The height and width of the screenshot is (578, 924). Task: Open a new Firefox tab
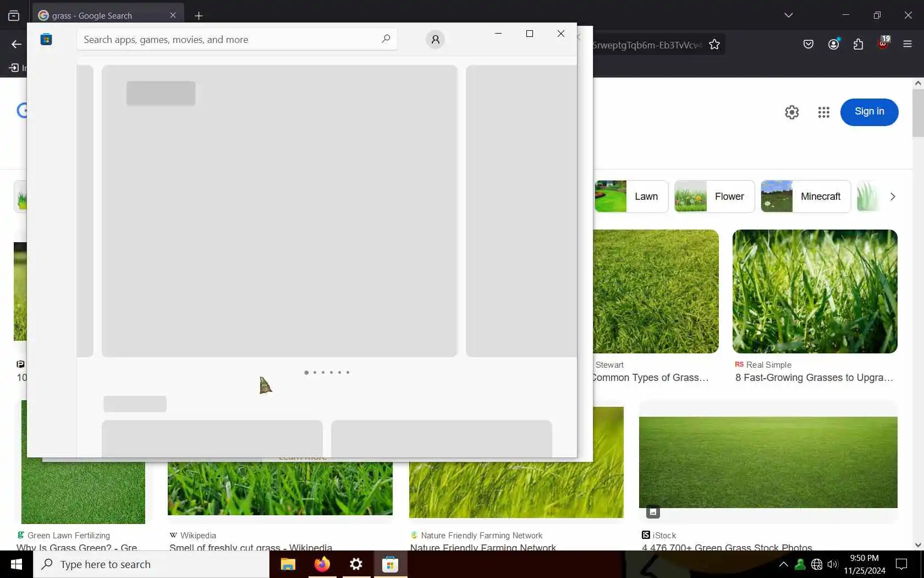point(199,15)
